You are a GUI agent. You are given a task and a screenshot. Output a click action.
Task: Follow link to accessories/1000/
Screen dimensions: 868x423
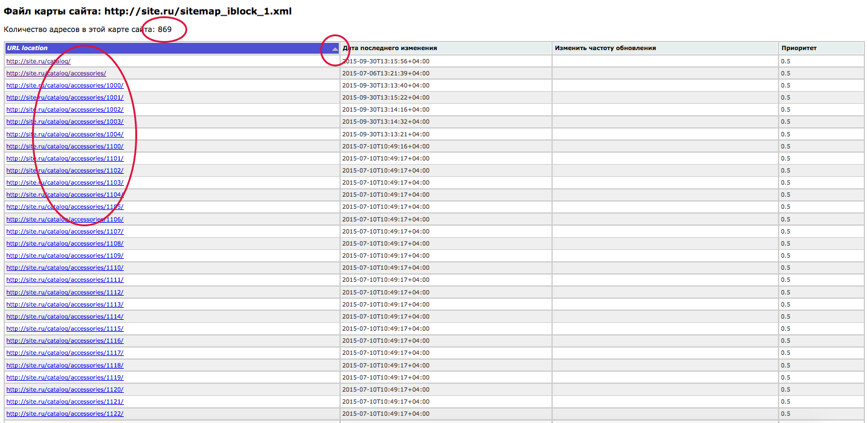click(x=65, y=85)
